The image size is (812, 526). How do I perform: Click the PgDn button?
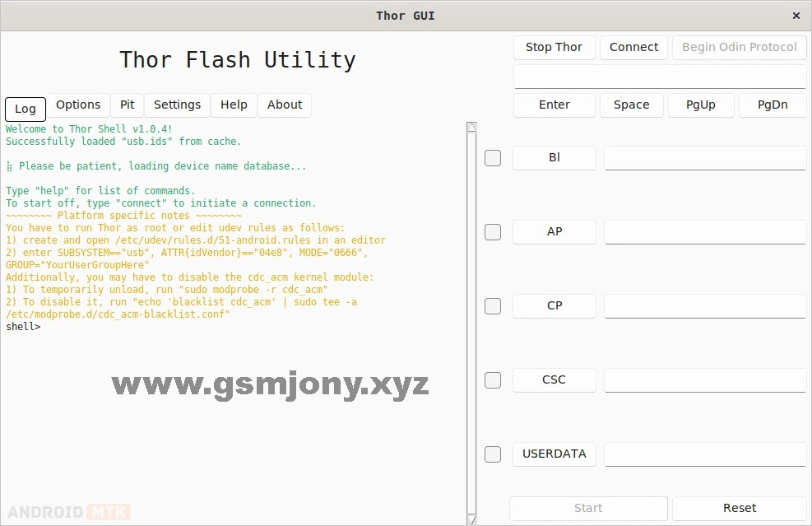(773, 105)
